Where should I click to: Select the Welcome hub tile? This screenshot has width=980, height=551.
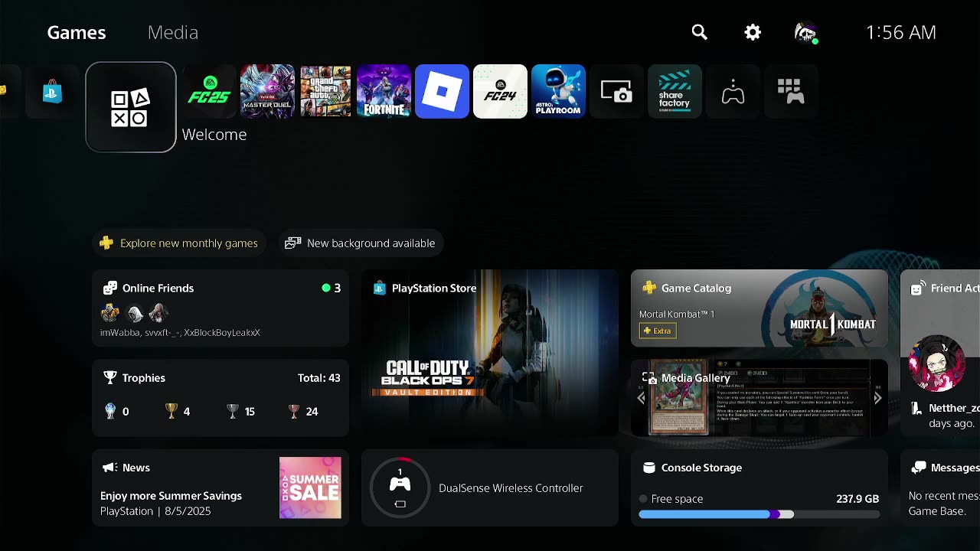[131, 107]
